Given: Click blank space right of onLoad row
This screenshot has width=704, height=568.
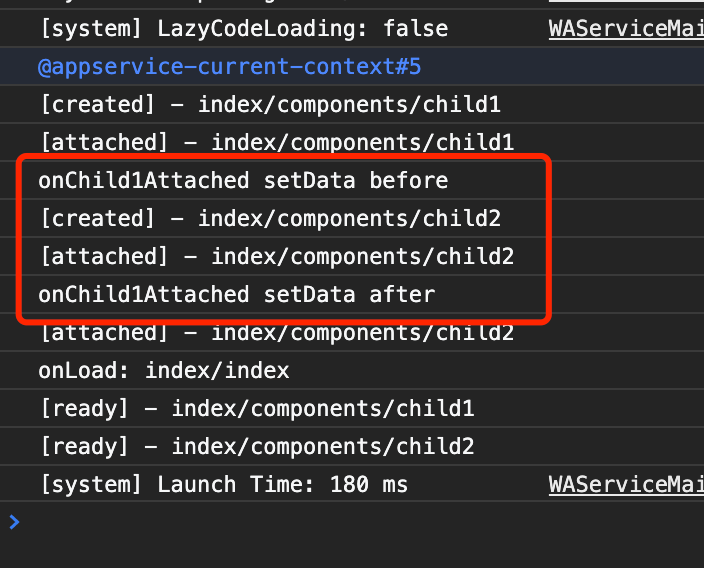Looking at the screenshot, I should click(500, 371).
